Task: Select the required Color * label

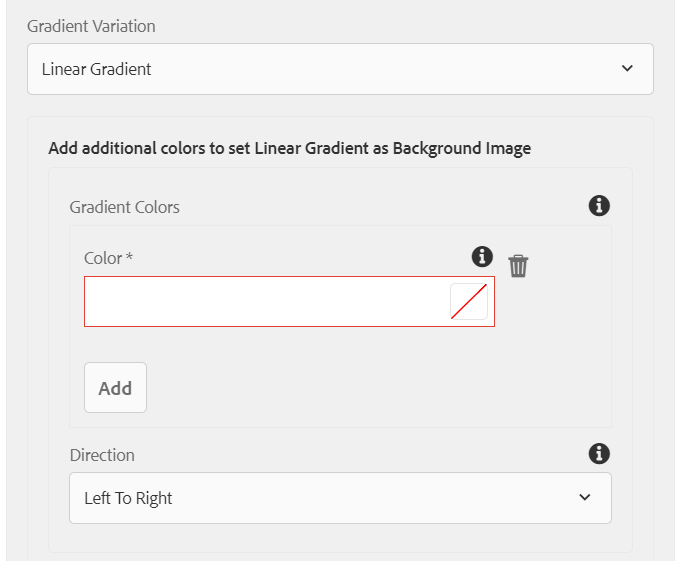Action: coord(108,258)
